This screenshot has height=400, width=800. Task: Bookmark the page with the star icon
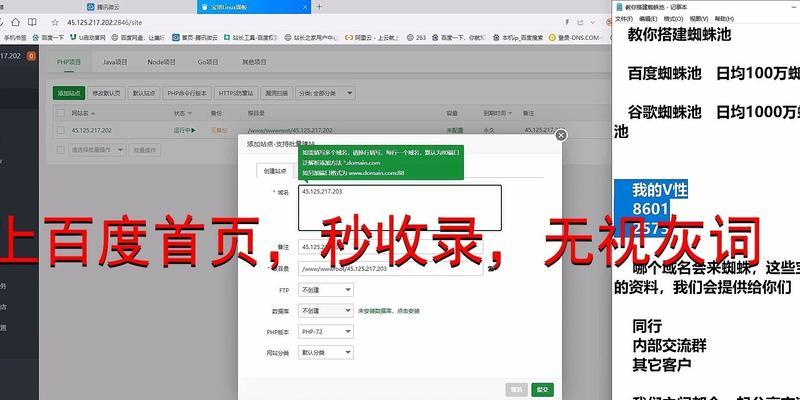point(55,22)
